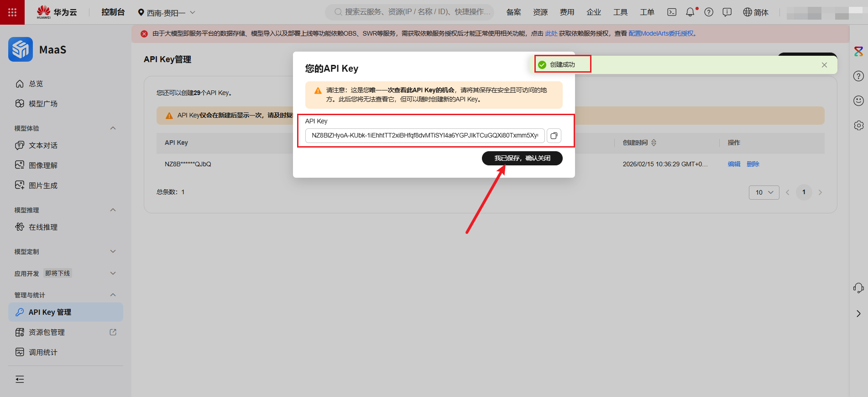868x397 pixels.
Task: Open the Huawei Cloud services grid menu
Action: 12,12
